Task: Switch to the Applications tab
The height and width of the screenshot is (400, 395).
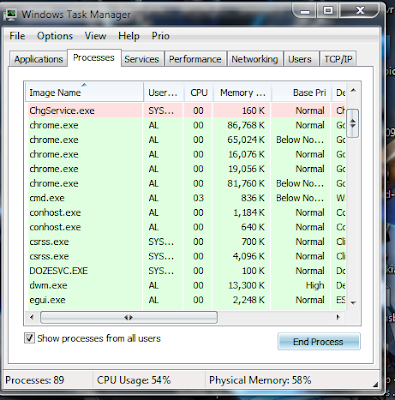Action: coord(38,59)
